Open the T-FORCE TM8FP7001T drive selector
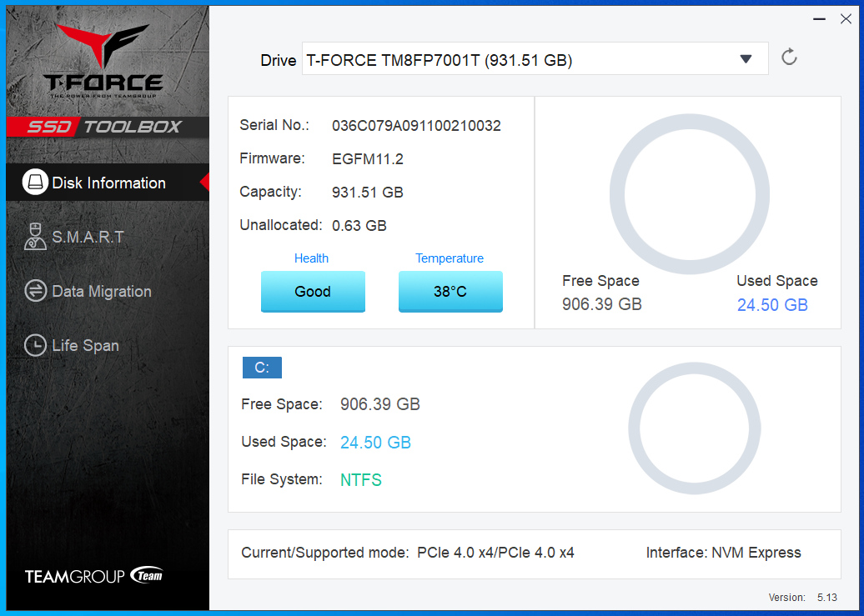The width and height of the screenshot is (864, 616). 534,59
